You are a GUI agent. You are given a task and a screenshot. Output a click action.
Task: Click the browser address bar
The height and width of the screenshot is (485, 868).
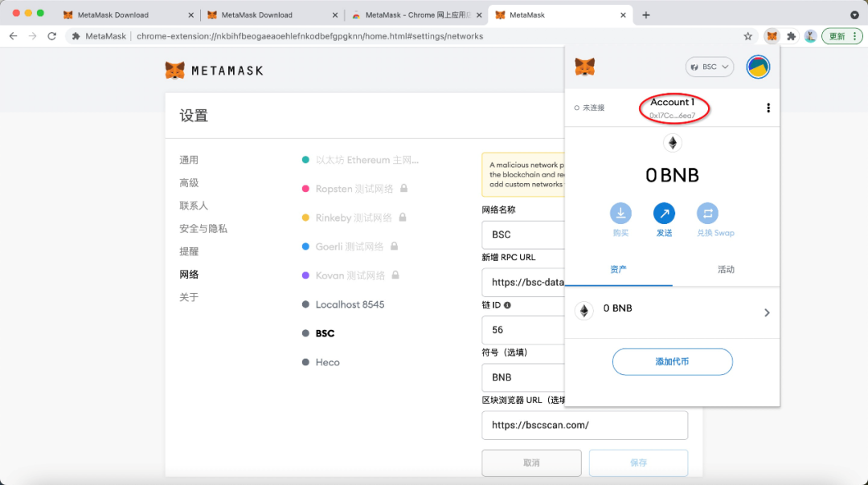point(410,36)
